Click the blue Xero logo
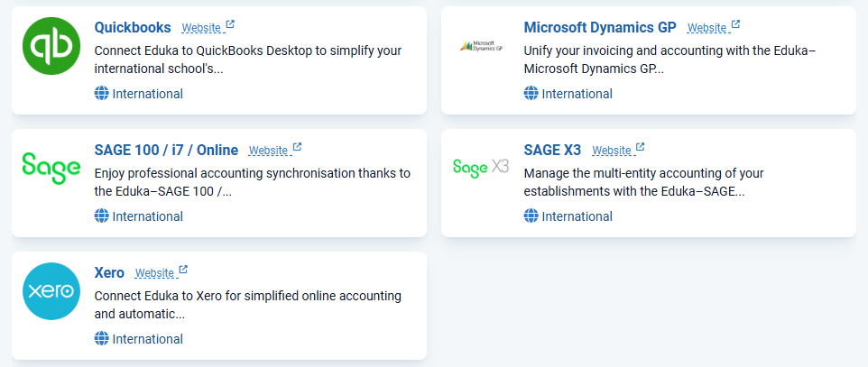This screenshot has width=868, height=367. coord(51,291)
